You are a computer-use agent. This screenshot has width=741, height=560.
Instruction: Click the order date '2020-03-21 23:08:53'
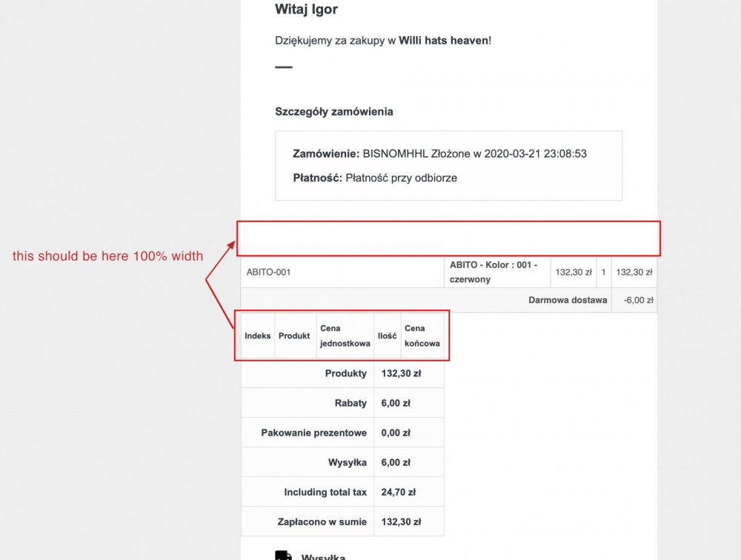pos(536,153)
